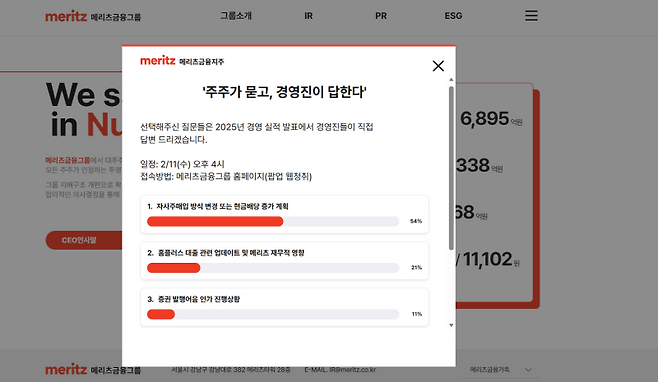The height and width of the screenshot is (382, 658).
Task: Click the meritz logo inside the popup
Action: [x=182, y=61]
